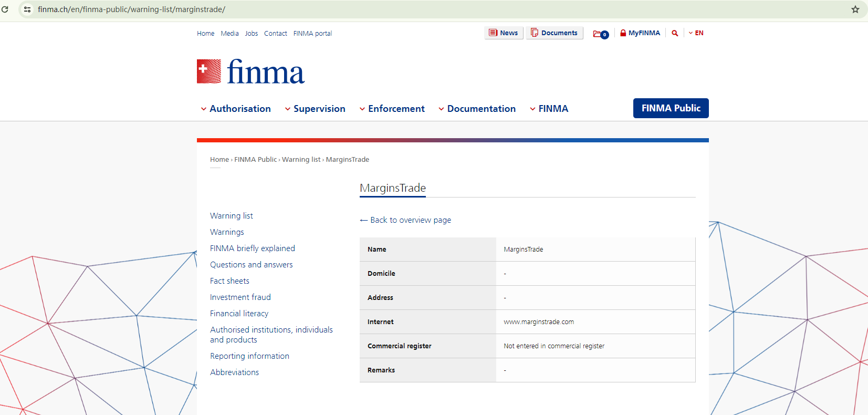
Task: Open Investment fraud in the sidebar
Action: pos(240,297)
